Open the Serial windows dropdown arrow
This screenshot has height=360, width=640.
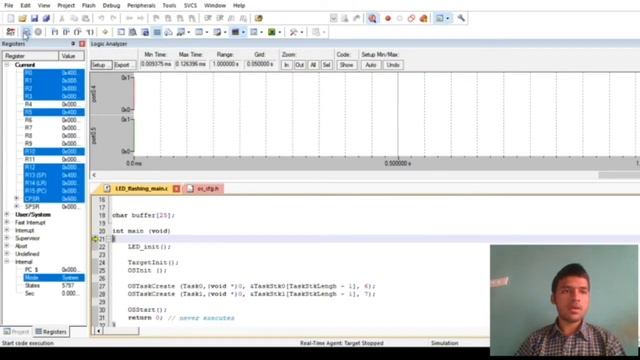pos(225,32)
